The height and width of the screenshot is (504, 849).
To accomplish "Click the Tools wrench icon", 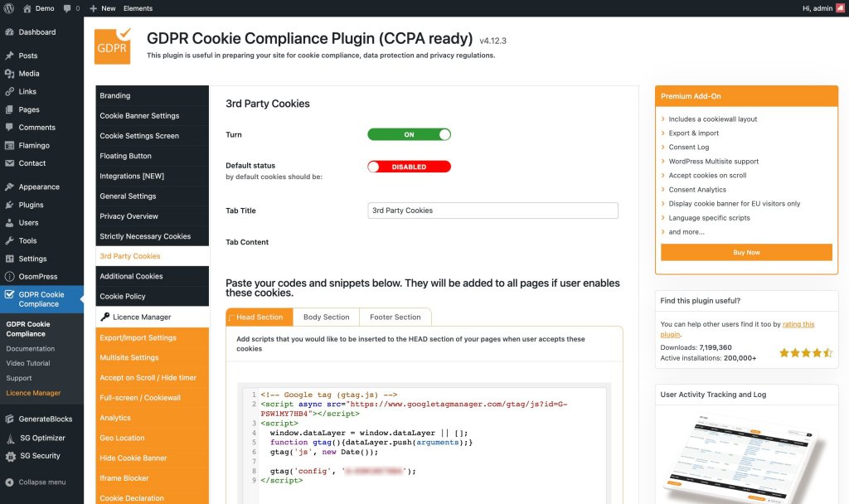I will point(9,240).
